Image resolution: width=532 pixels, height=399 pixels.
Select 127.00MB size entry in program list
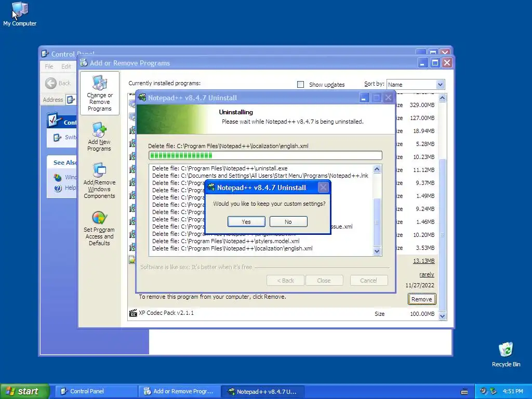pyautogui.click(x=422, y=118)
